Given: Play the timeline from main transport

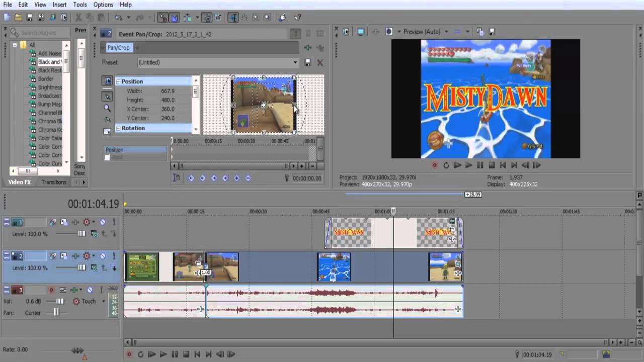Looking at the screenshot, I should click(163, 354).
